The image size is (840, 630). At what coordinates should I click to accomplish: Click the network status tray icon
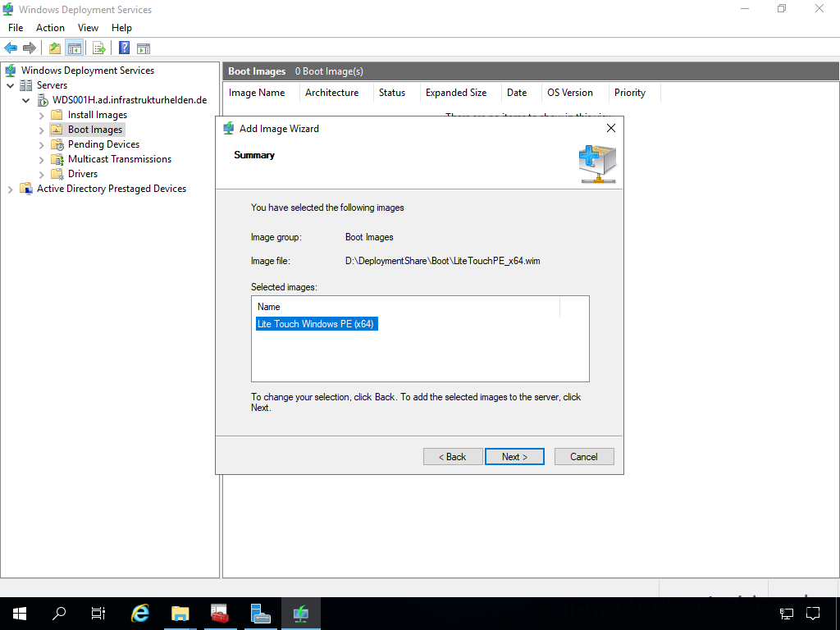[x=787, y=613]
